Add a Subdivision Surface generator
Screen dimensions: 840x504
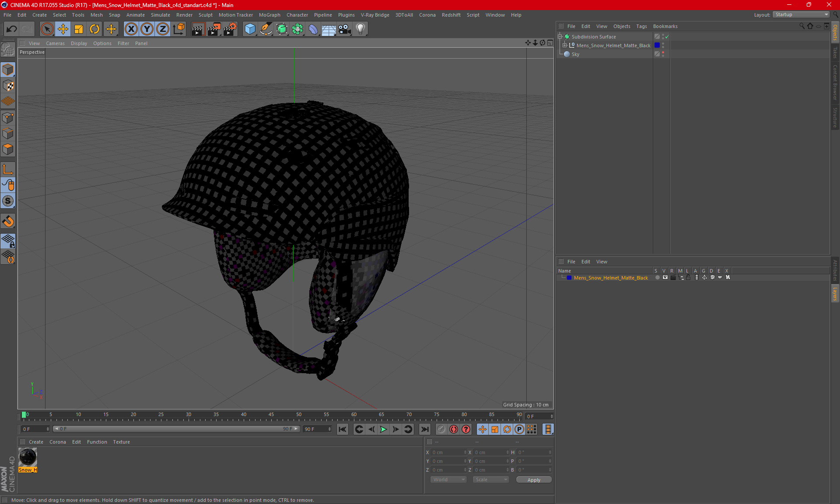[x=282, y=29]
